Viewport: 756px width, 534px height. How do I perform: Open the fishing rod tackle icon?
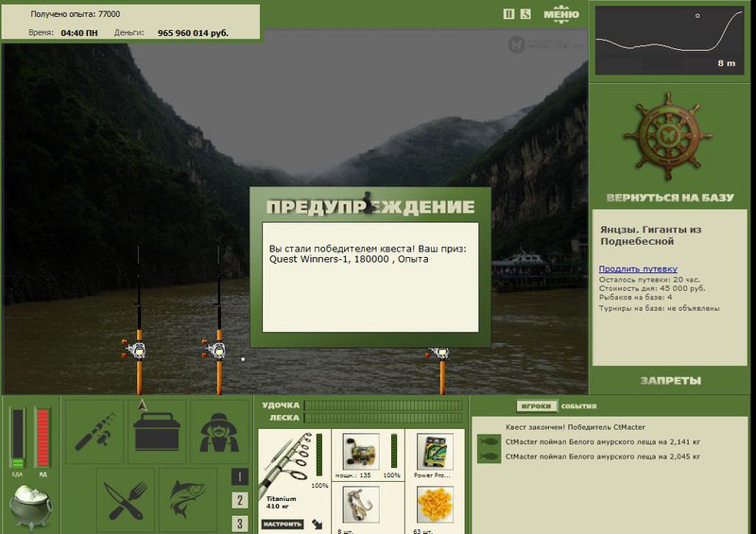point(94,432)
